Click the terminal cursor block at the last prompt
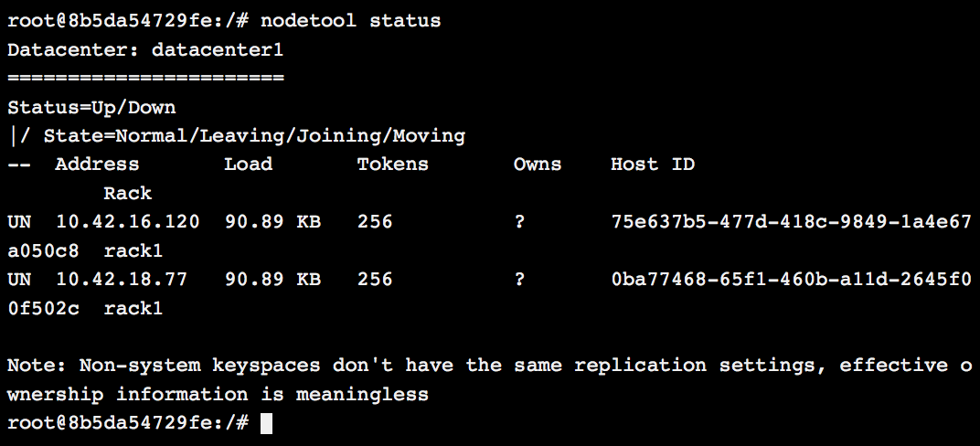This screenshot has width=980, height=446. tap(266, 423)
